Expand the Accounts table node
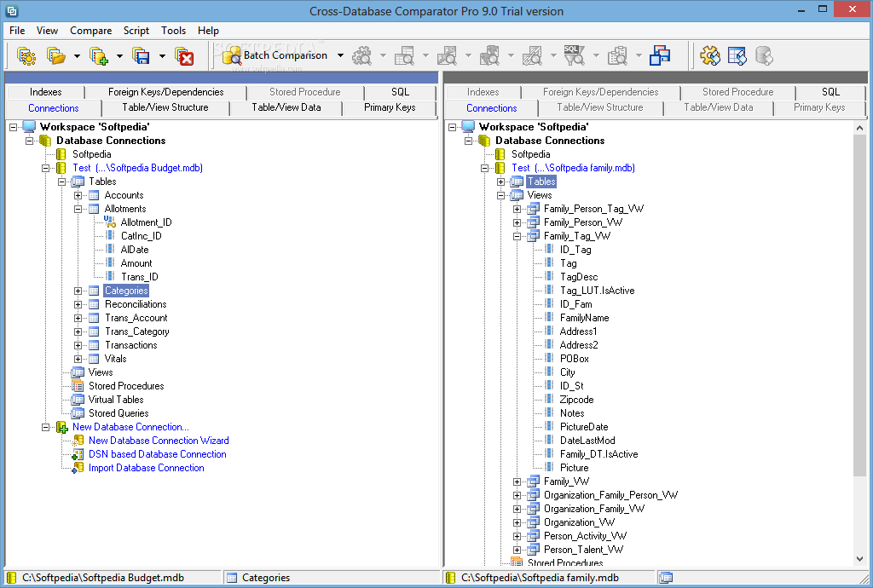This screenshot has height=588, width=873. (x=78, y=195)
